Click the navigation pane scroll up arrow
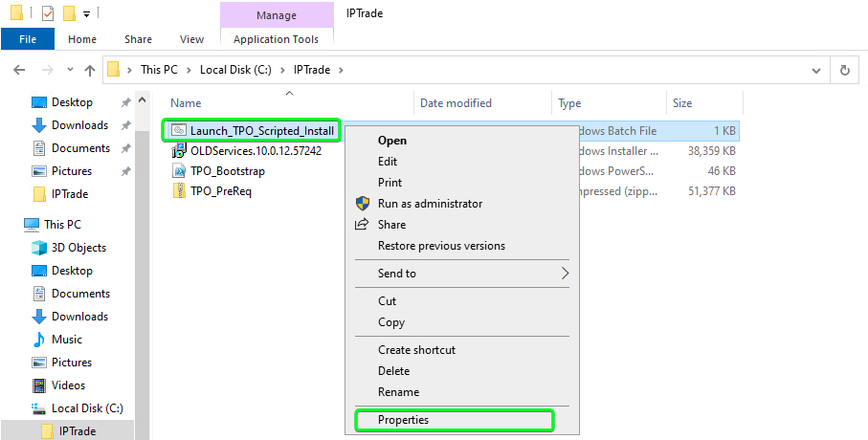This screenshot has height=440, width=868. (x=142, y=100)
